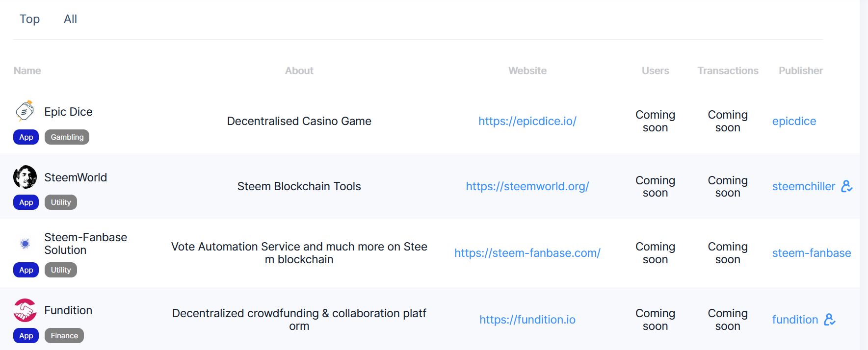Click verified user icon next to fundition
Screen dimensions: 868x350
point(829,320)
